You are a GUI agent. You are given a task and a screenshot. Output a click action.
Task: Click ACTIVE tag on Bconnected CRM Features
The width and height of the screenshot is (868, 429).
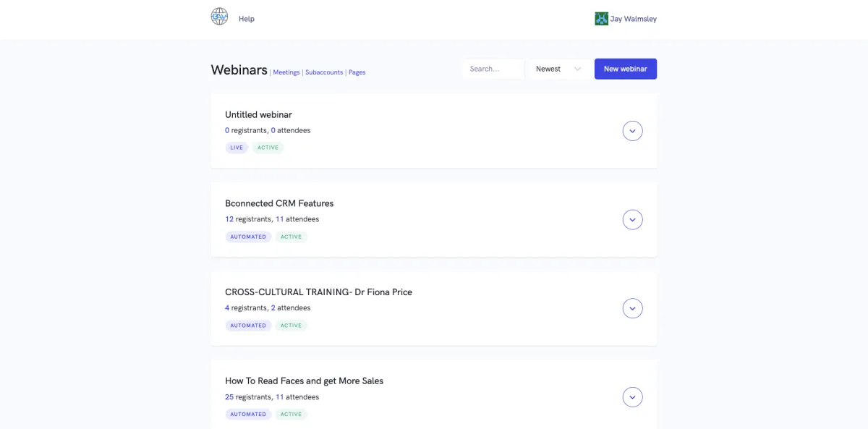(x=291, y=237)
